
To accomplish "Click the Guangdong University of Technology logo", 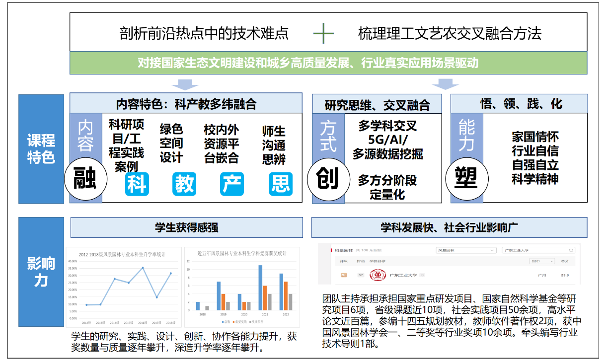I will pos(378,275).
